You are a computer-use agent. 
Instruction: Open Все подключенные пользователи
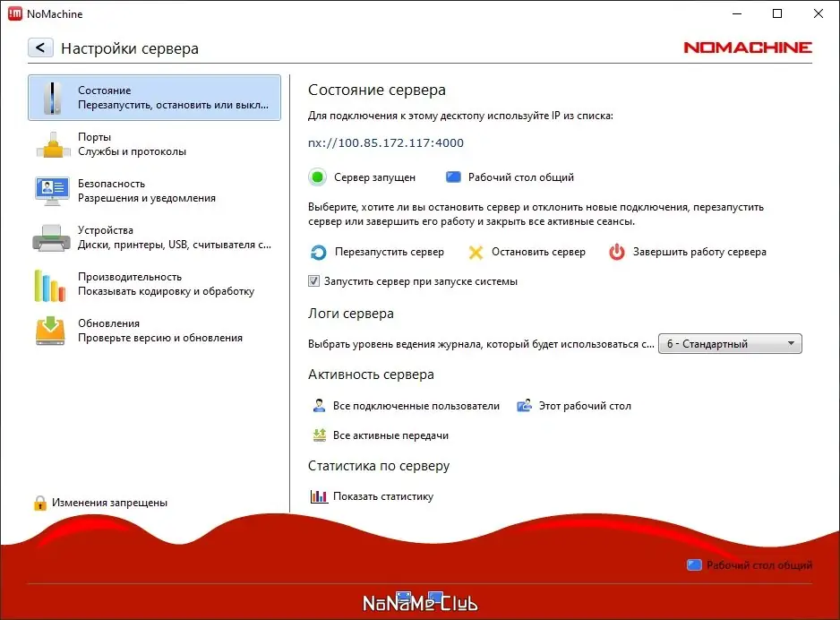416,406
